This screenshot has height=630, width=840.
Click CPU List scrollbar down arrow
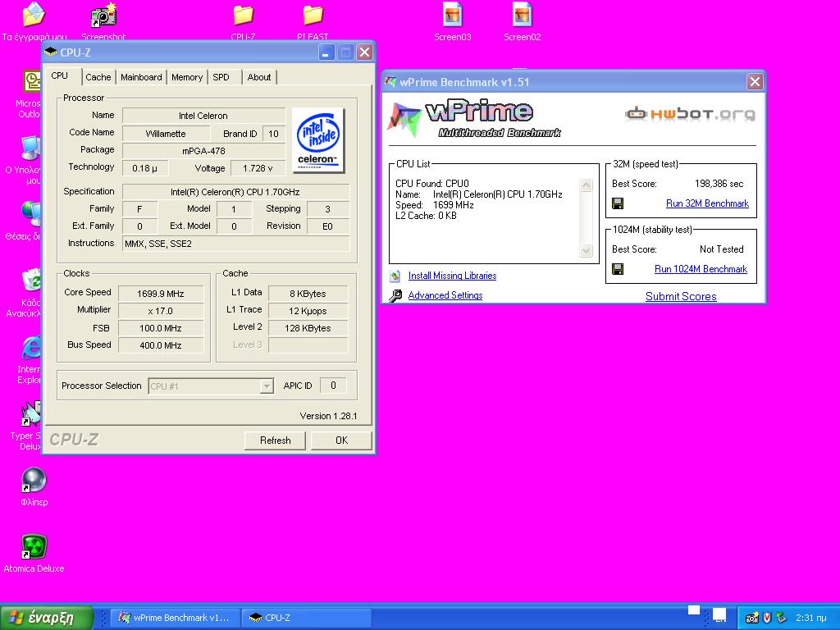tap(586, 250)
